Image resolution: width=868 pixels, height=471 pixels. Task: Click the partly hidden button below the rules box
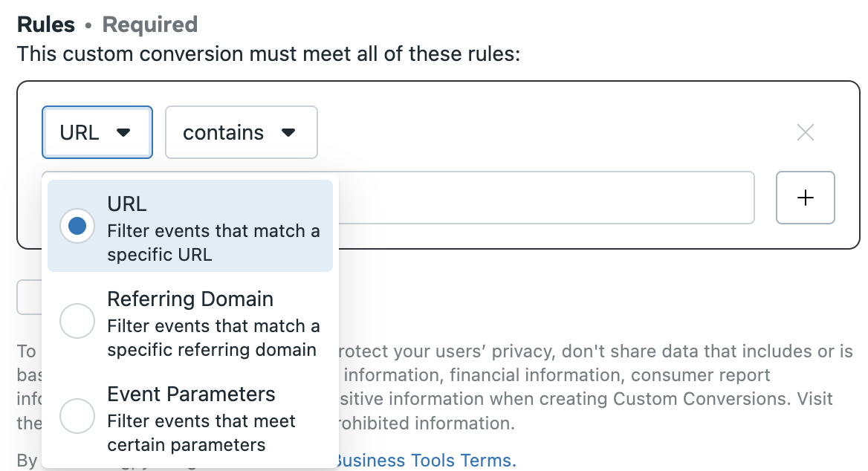(29, 297)
